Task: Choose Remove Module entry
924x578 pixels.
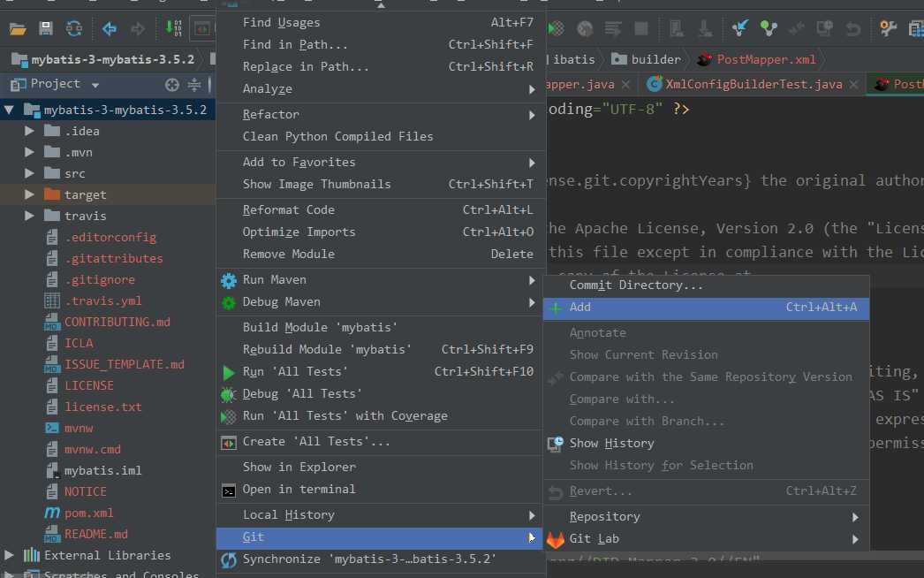Action: [x=381, y=255]
